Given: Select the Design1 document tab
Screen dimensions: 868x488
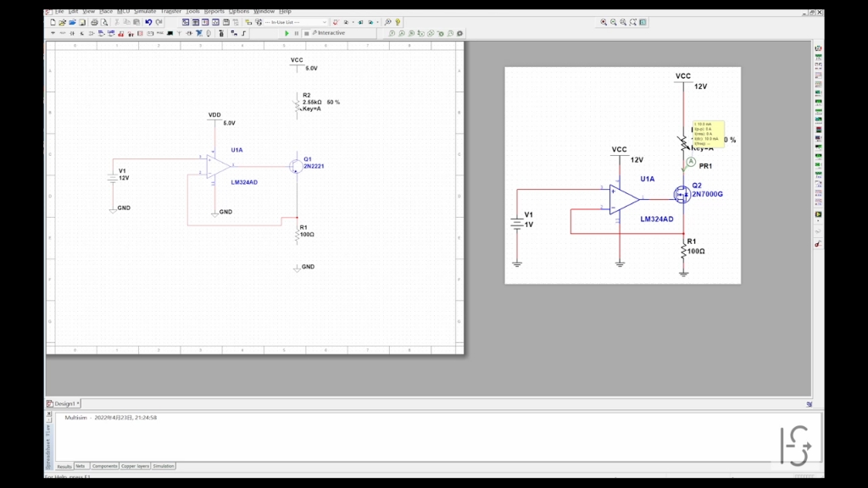Looking at the screenshot, I should (64, 403).
